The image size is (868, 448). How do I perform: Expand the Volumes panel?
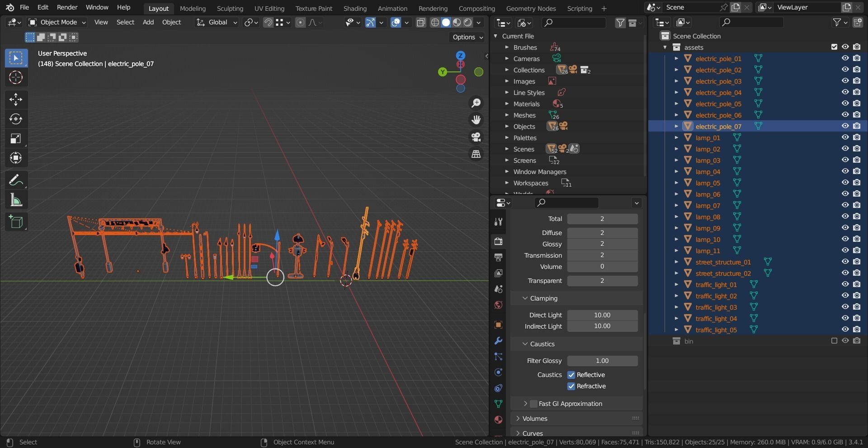[x=518, y=419]
